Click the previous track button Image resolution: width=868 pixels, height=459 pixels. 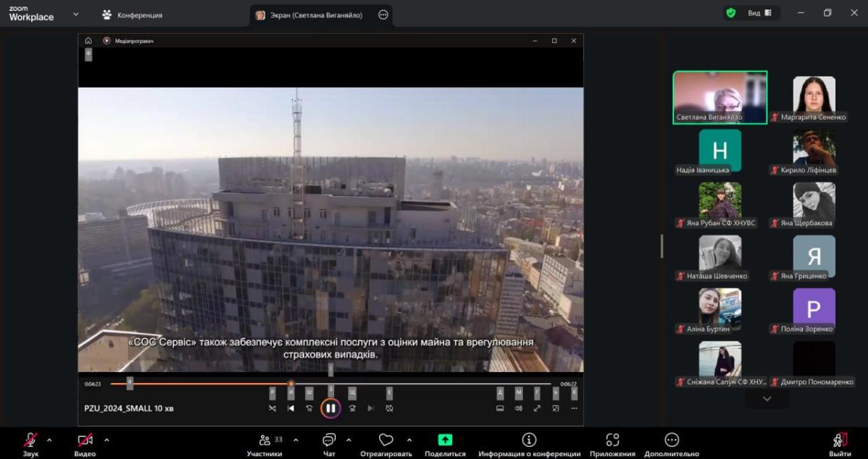tap(291, 408)
